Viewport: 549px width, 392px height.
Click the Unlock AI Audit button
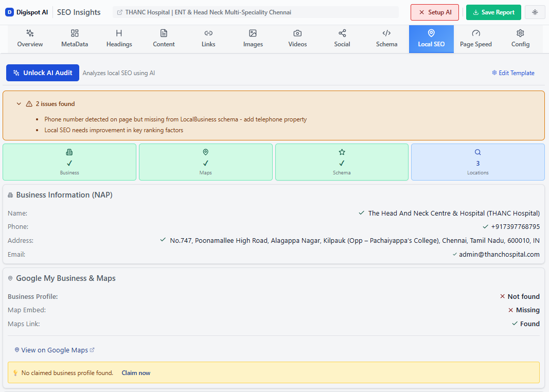42,73
